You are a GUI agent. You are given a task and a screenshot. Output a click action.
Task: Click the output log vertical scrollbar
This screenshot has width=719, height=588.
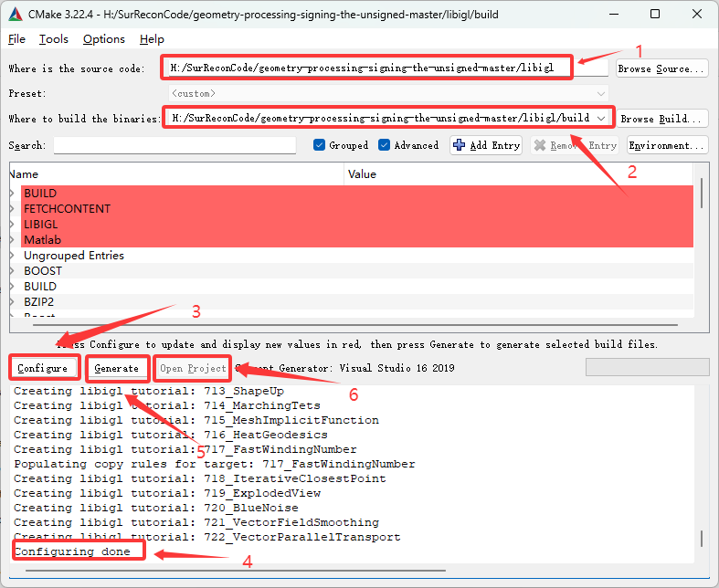click(702, 539)
